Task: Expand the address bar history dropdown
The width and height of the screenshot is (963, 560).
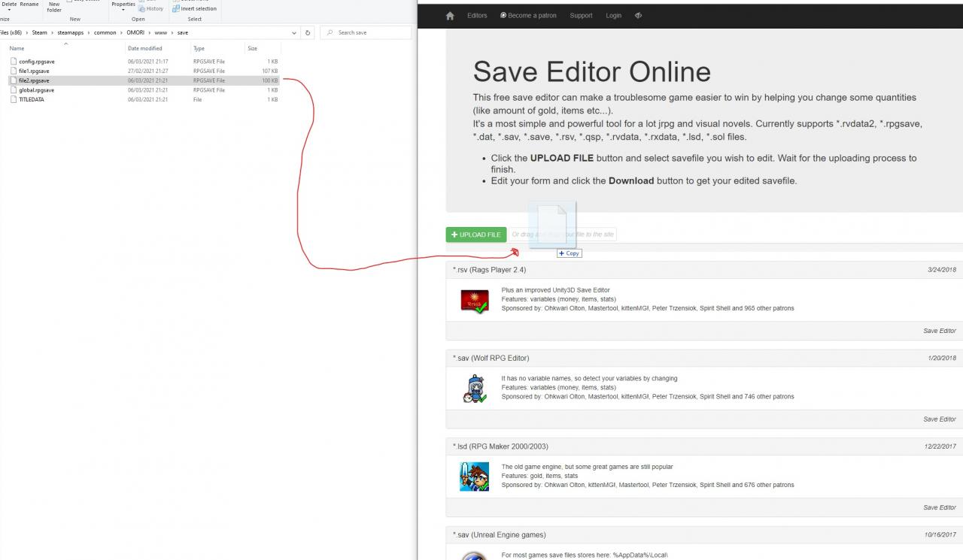Action: tap(293, 33)
